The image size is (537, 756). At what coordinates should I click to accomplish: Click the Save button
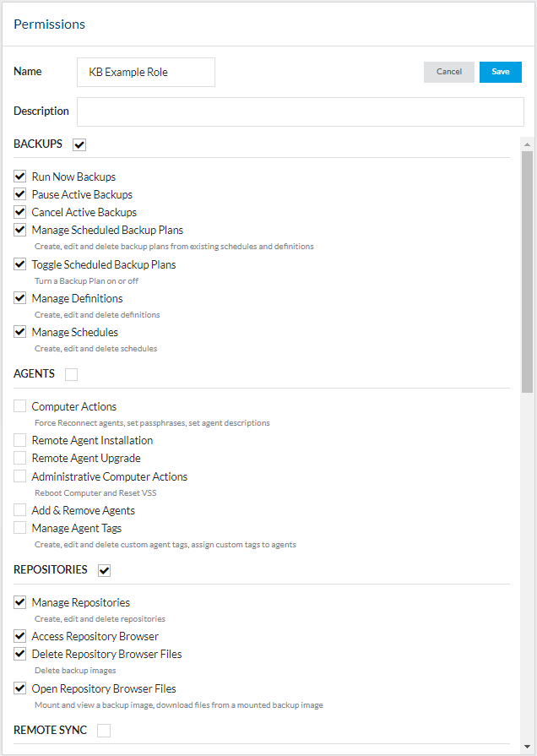pyautogui.click(x=501, y=72)
